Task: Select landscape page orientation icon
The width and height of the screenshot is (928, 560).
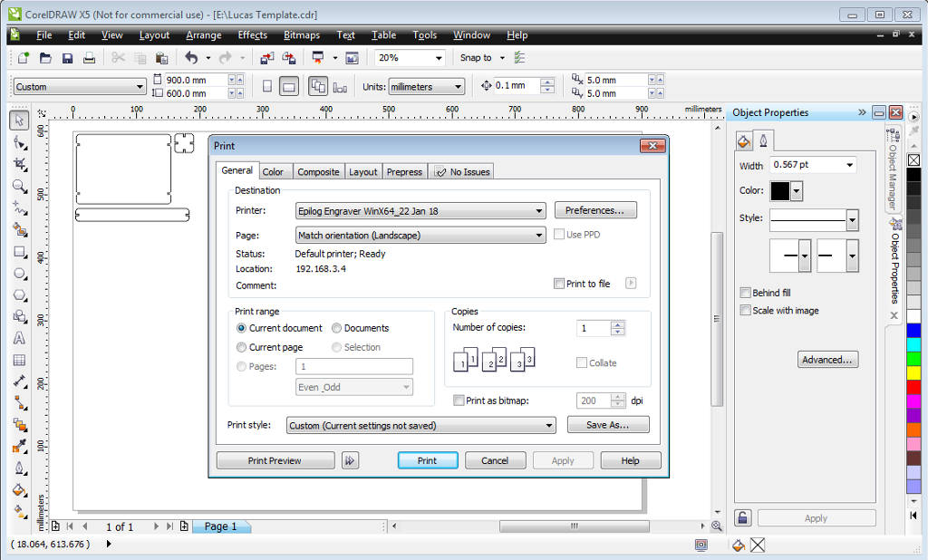Action: 289,86
